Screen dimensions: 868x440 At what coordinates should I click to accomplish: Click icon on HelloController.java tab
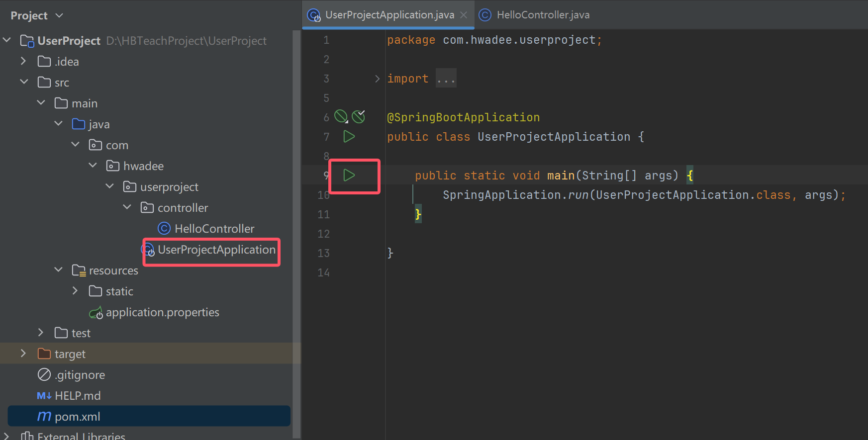pyautogui.click(x=485, y=15)
